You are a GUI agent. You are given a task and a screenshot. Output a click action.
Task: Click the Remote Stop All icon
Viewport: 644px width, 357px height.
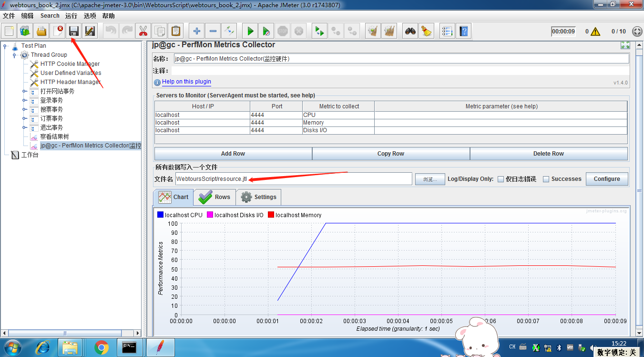[336, 31]
